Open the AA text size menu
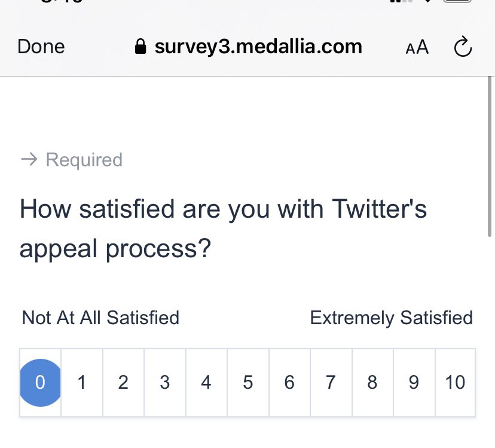This screenshot has height=448, width=495. coord(417,47)
